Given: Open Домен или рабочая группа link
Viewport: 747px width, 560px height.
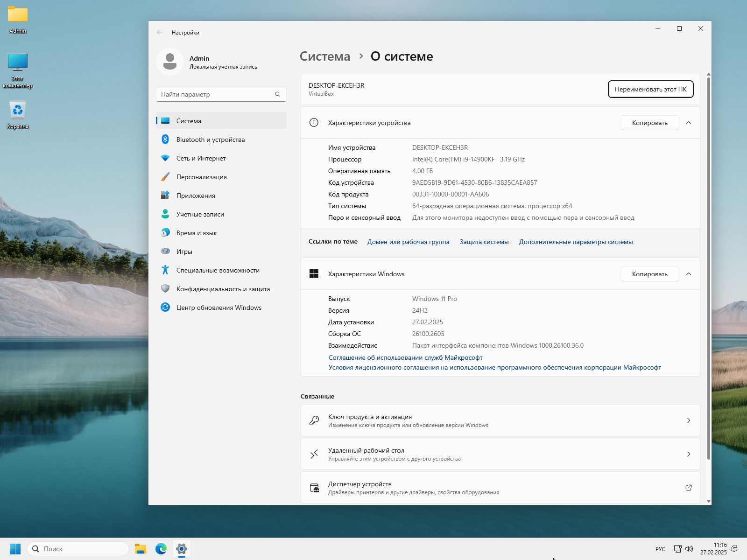Looking at the screenshot, I should point(408,242).
